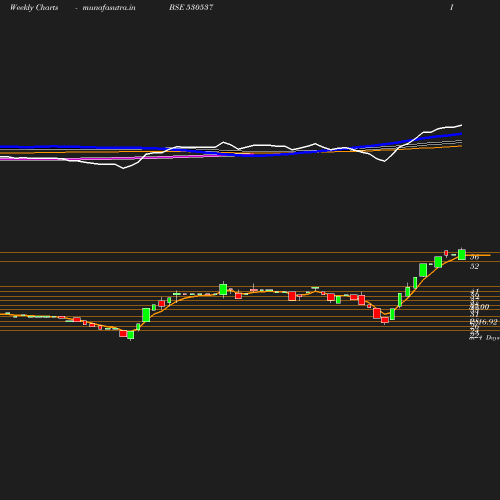The image size is (500, 500).
Task: Click the "BSE 530537" stock code
Action: [x=191, y=7]
